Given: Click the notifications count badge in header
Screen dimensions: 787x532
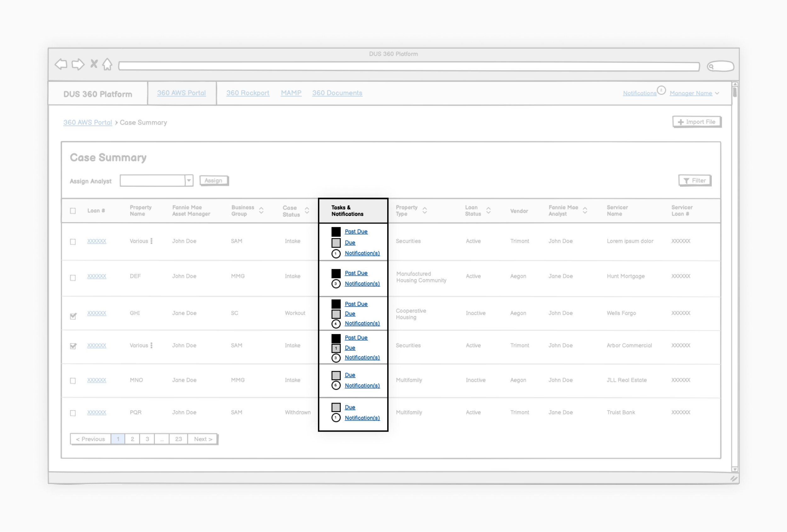Looking at the screenshot, I should (661, 90).
